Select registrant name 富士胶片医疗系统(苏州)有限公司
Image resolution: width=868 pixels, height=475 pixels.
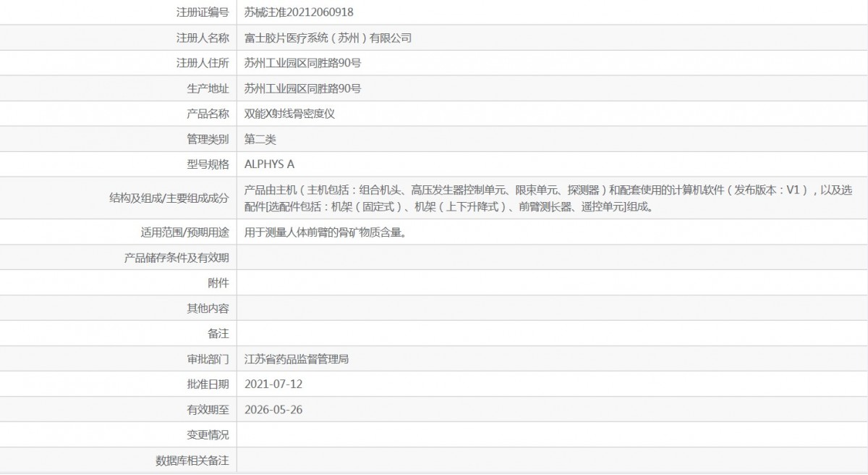[x=328, y=38]
